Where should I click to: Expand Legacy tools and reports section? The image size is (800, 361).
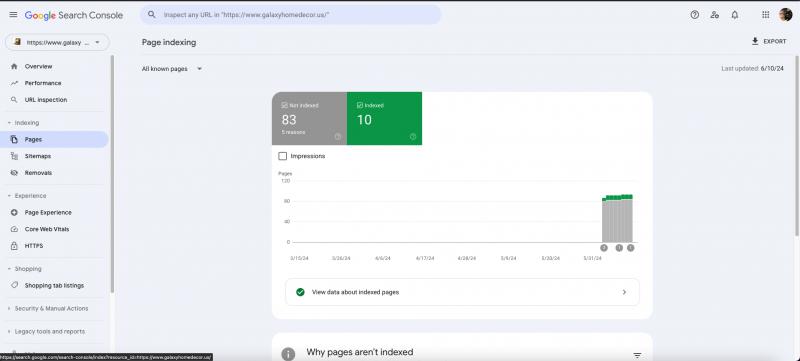coord(9,331)
